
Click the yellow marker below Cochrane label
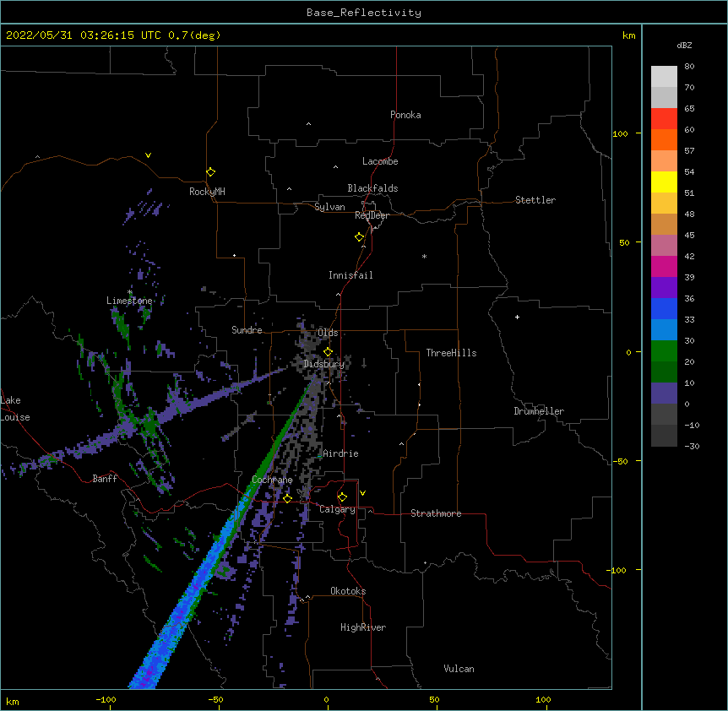tap(287, 498)
